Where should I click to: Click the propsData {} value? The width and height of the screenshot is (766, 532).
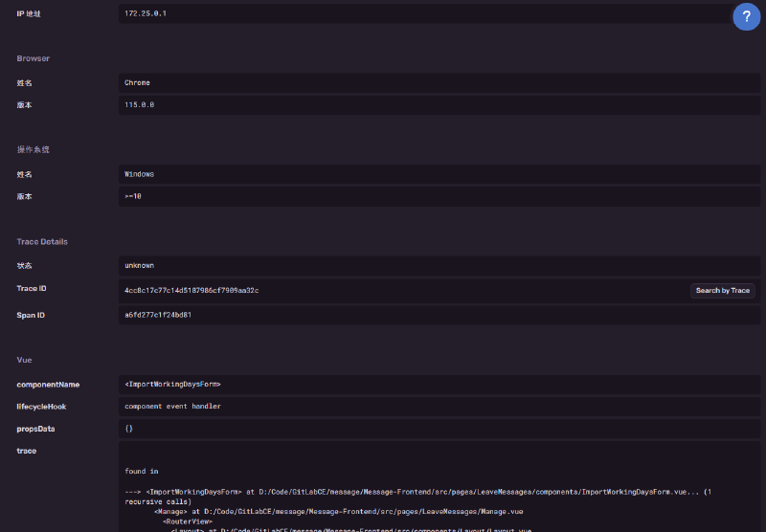pyautogui.click(x=128, y=429)
